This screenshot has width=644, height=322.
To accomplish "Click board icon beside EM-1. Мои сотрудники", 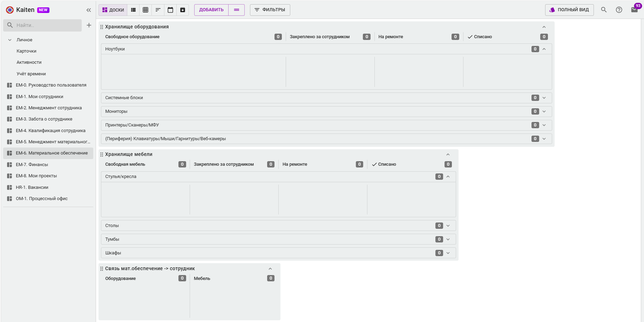I will 9,97.
